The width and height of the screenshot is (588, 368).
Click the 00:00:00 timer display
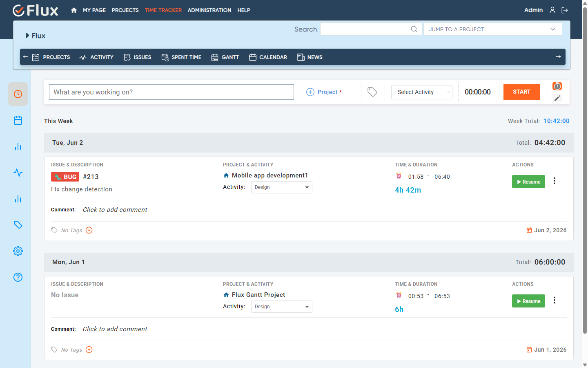coord(478,92)
